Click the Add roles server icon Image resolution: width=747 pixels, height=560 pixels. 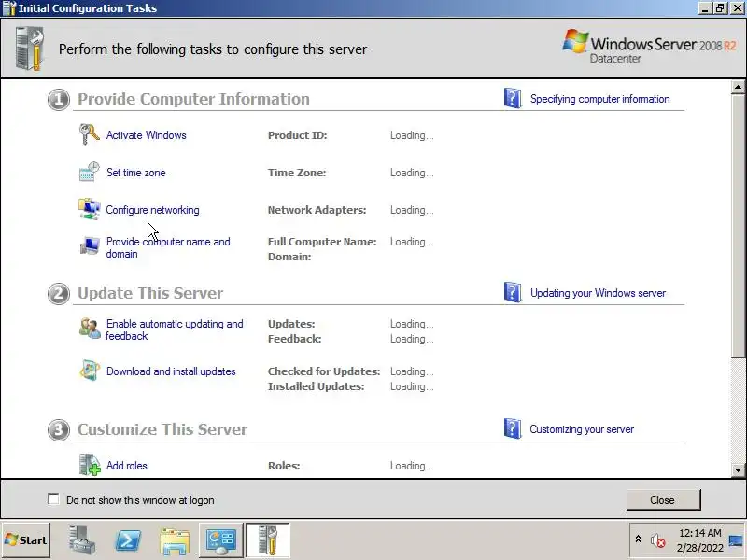[x=89, y=465]
